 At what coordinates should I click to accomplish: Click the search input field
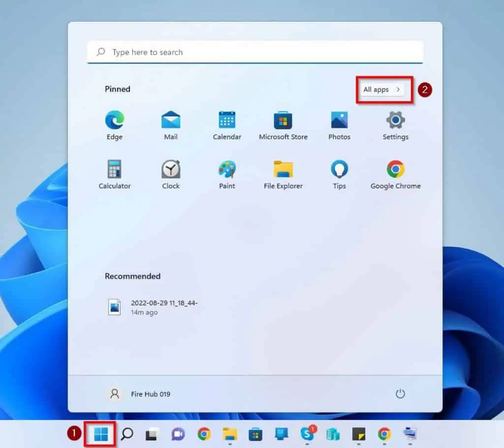point(255,52)
